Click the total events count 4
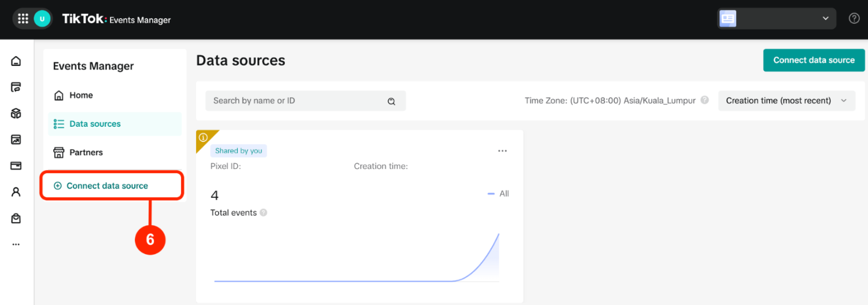The image size is (868, 305). coord(215,195)
